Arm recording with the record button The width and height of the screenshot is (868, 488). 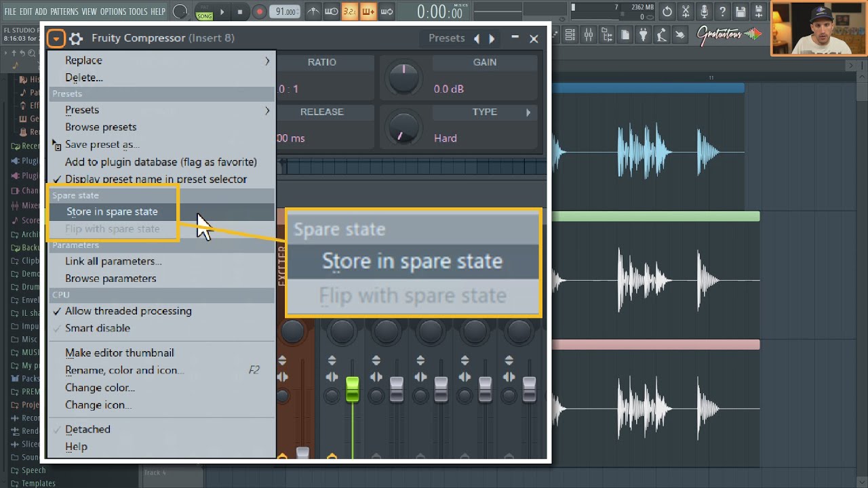coord(259,12)
